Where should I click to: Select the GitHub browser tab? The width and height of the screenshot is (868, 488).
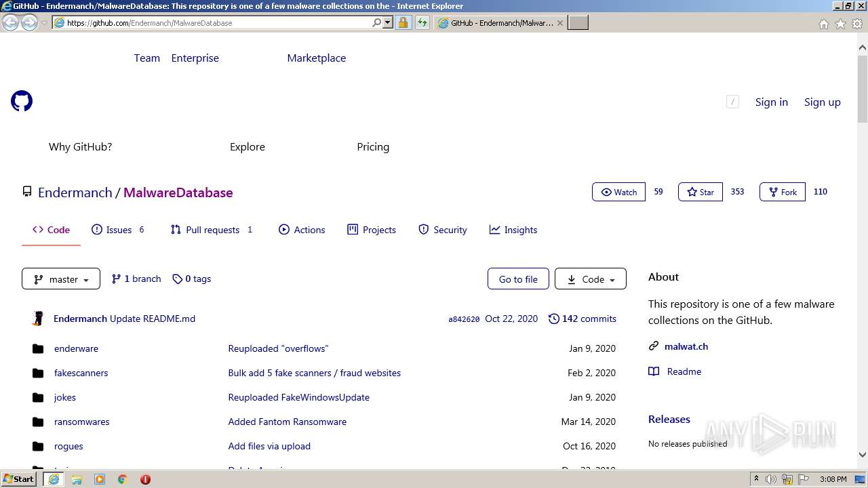[500, 22]
